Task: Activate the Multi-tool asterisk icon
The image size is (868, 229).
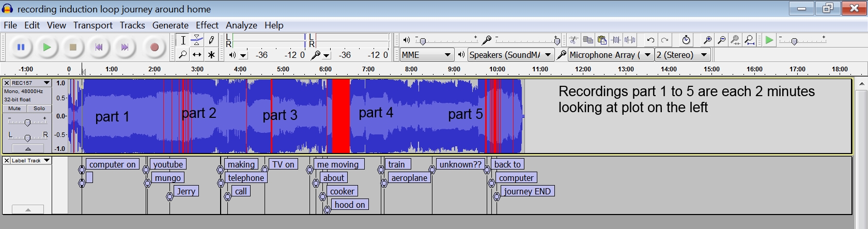Action: click(x=211, y=55)
